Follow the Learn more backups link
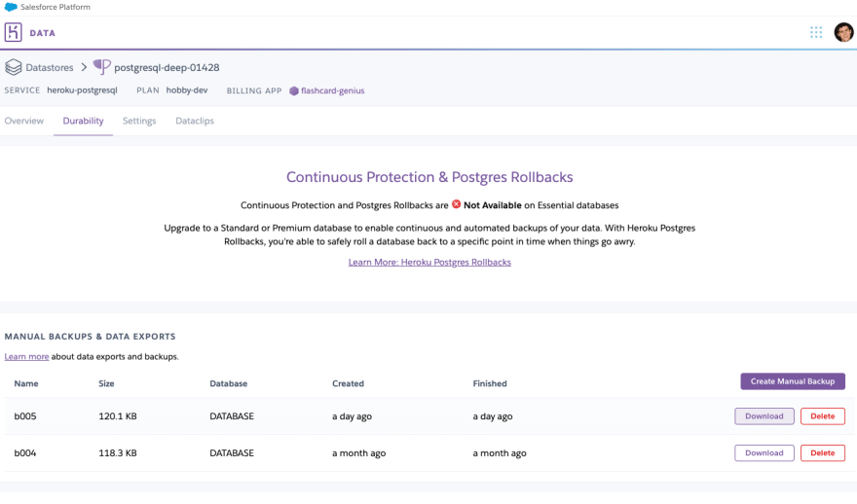The height and width of the screenshot is (504, 857). [x=27, y=356]
